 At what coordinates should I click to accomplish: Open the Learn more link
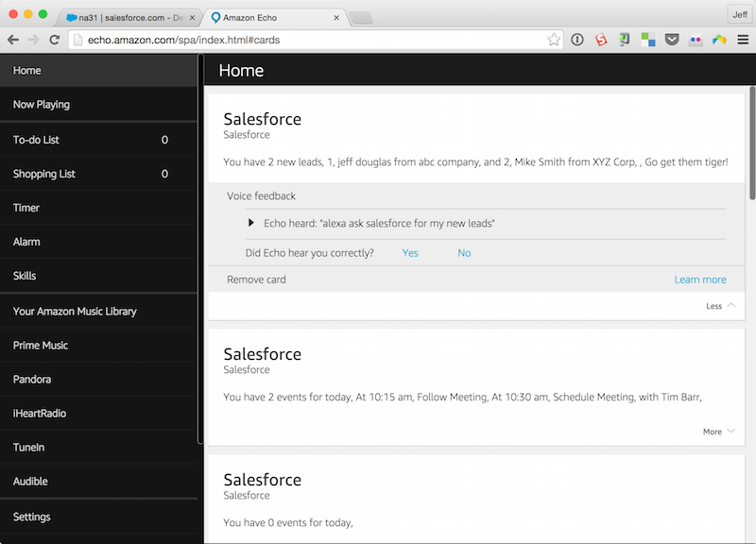point(700,280)
